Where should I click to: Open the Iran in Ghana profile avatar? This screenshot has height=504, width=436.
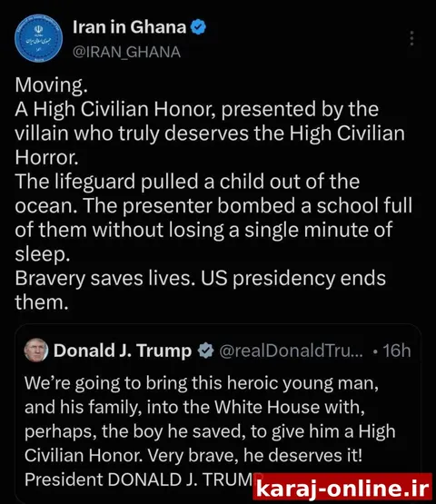click(x=38, y=38)
